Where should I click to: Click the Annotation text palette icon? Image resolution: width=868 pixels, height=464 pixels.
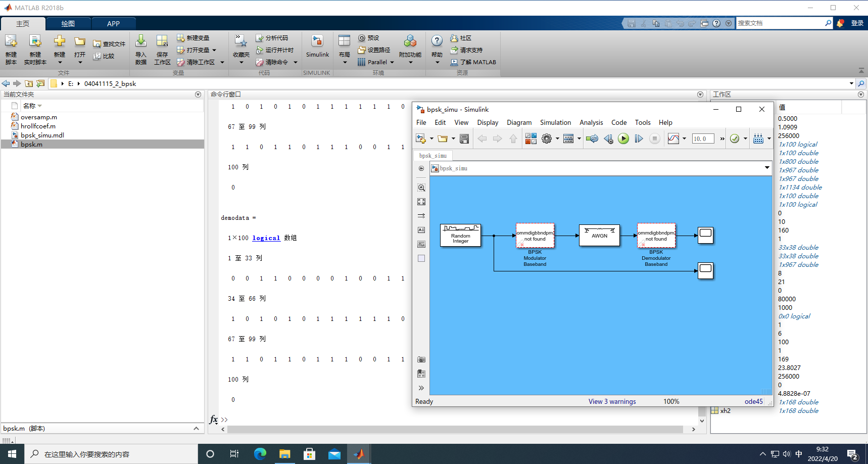click(x=421, y=230)
